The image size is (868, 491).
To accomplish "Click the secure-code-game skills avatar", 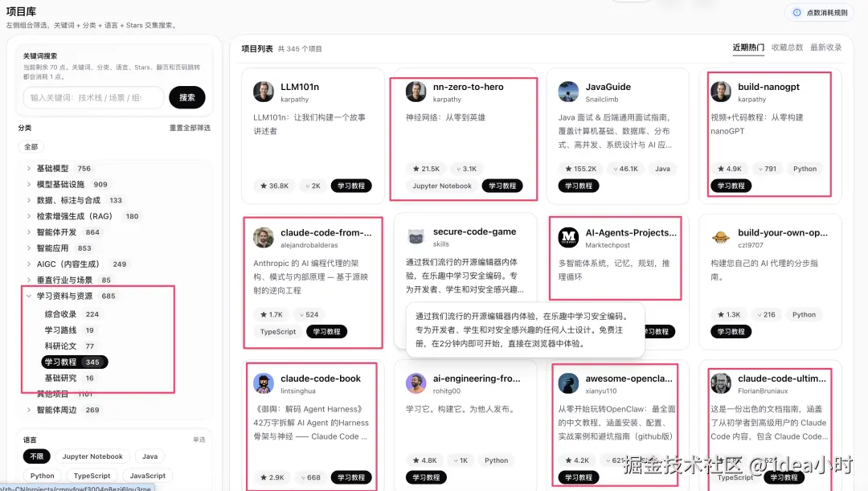I will 416,237.
